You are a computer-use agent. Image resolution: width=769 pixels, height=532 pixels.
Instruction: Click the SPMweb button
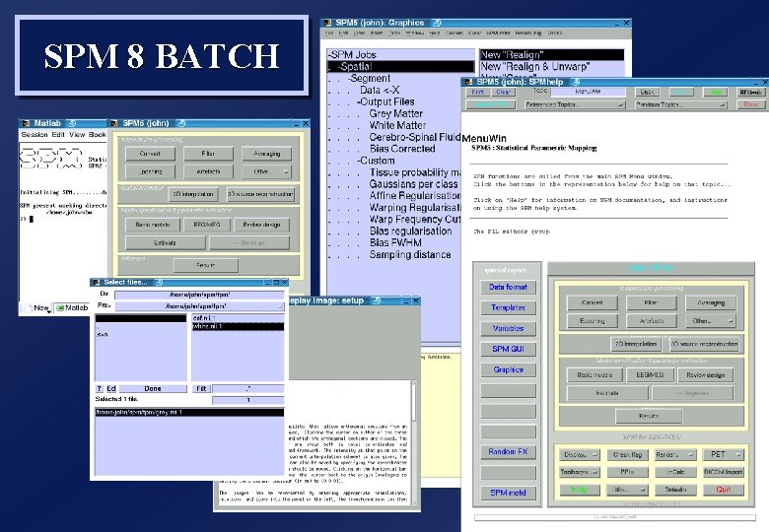coord(750,92)
